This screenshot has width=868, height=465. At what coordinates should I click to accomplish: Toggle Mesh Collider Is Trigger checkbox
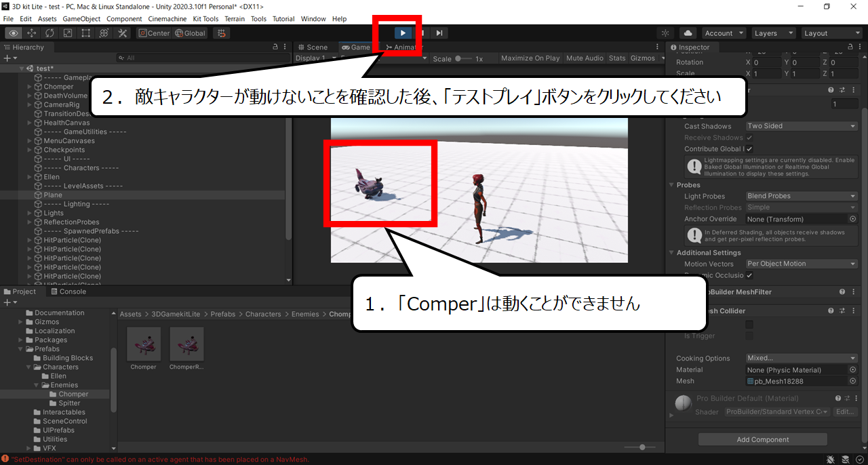coord(749,336)
